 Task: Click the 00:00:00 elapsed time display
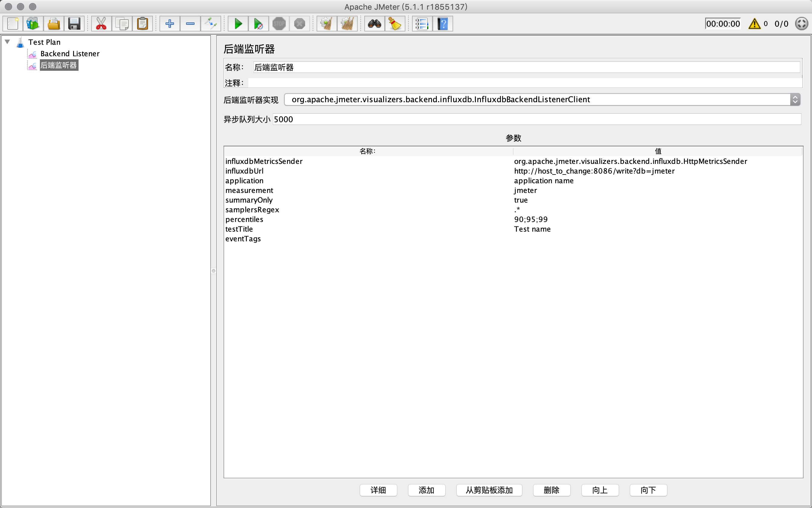(x=723, y=24)
